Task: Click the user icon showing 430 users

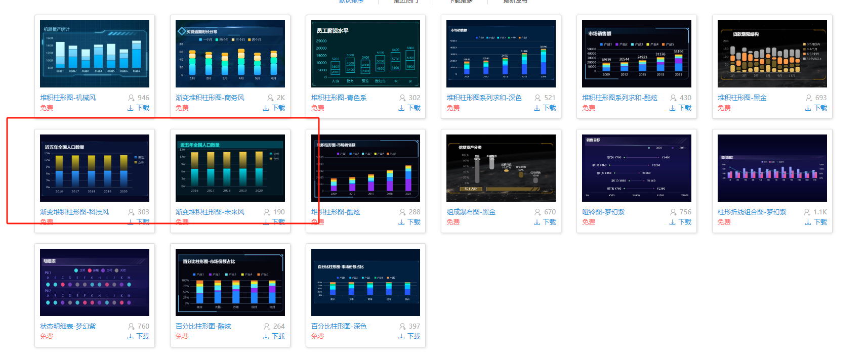Action: tap(673, 98)
